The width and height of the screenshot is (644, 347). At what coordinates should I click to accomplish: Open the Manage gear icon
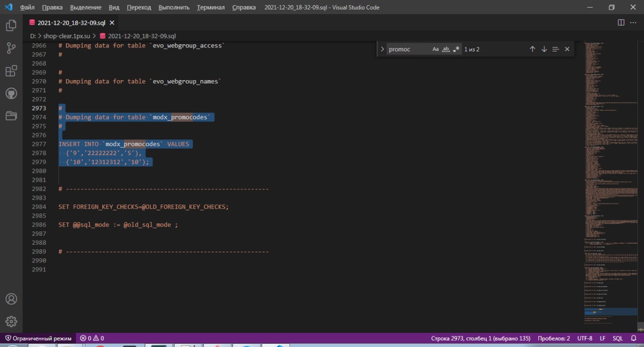pyautogui.click(x=11, y=321)
